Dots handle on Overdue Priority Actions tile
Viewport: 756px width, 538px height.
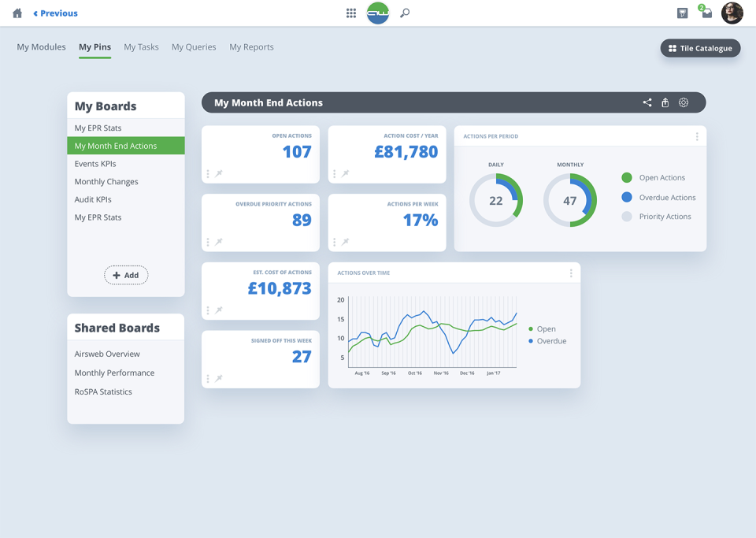point(208,242)
